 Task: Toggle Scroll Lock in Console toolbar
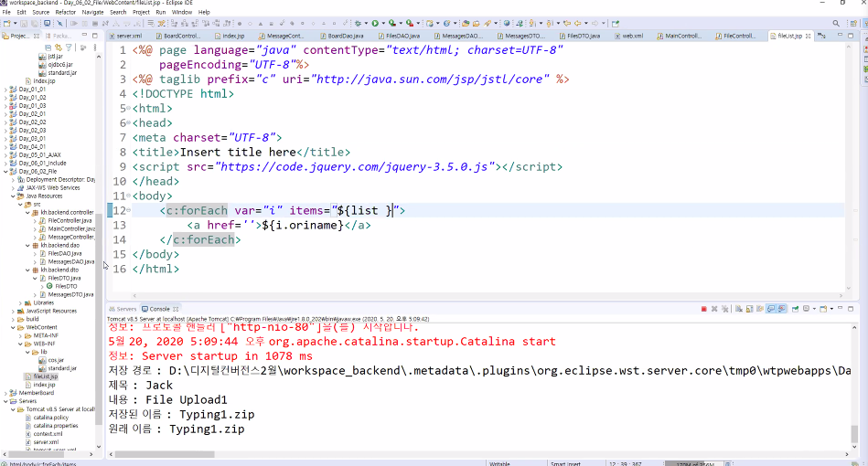click(749, 309)
